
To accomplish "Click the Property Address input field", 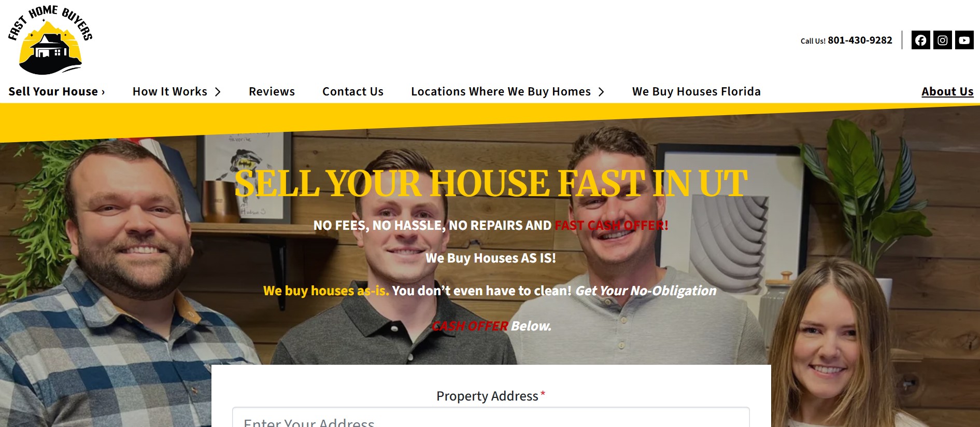I will coord(491,418).
